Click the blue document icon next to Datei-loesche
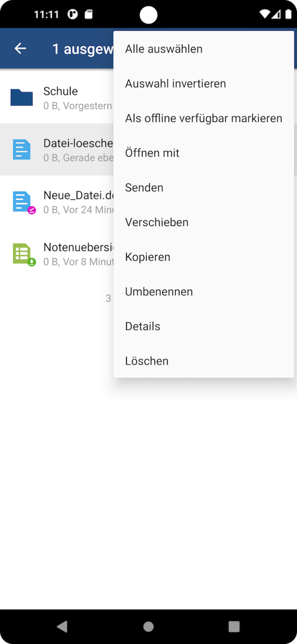Viewport: 297px width, 644px height. click(x=22, y=149)
